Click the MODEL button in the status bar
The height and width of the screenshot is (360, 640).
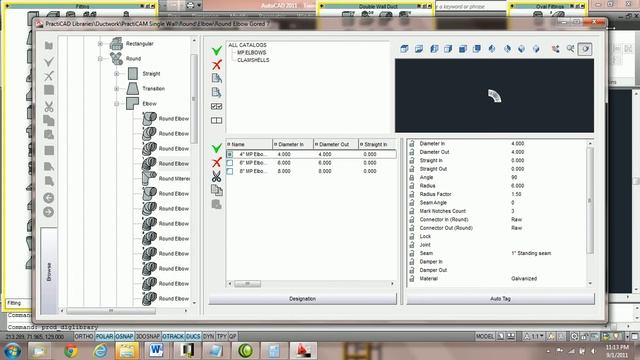(485, 337)
